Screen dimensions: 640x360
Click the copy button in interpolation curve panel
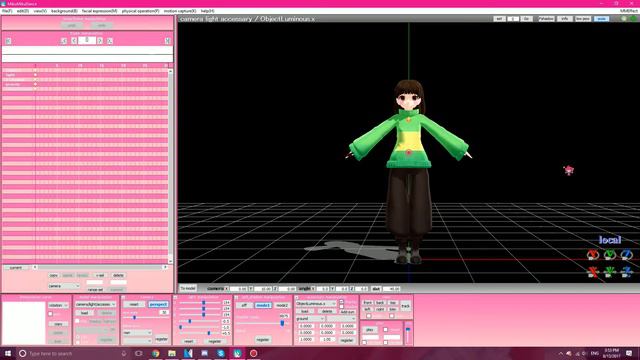[x=58, y=324]
